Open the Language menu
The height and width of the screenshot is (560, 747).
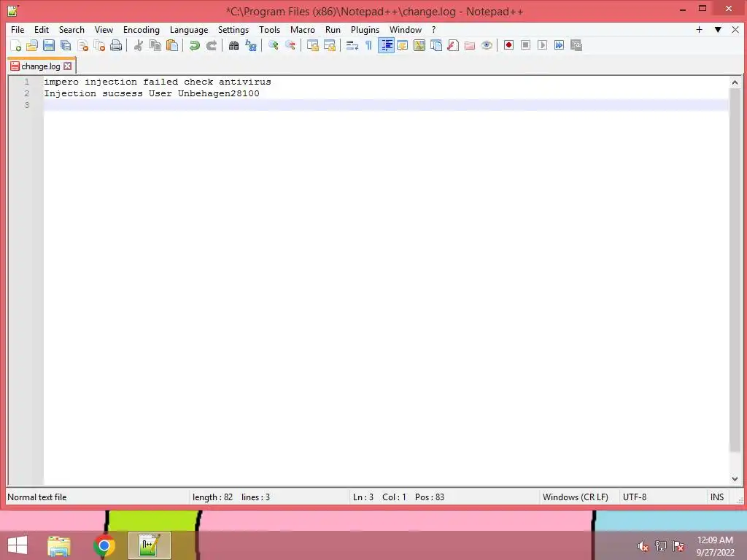tap(189, 29)
